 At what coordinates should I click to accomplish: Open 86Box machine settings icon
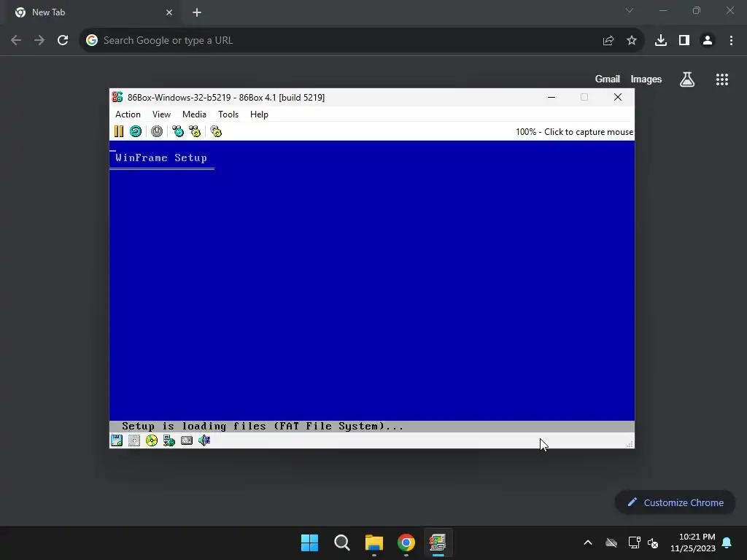coord(216,131)
